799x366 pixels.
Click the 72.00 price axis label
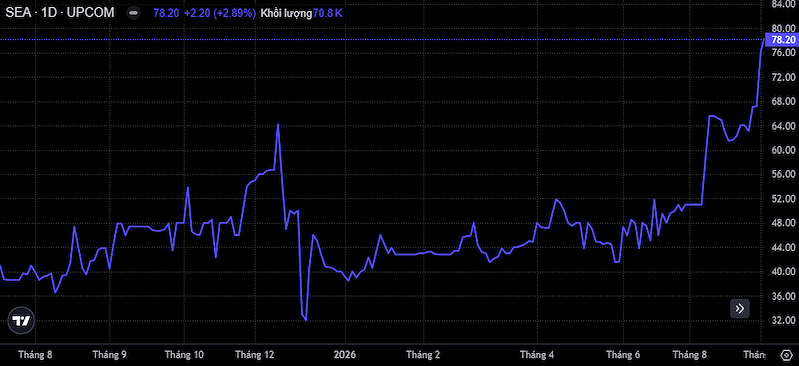784,77
